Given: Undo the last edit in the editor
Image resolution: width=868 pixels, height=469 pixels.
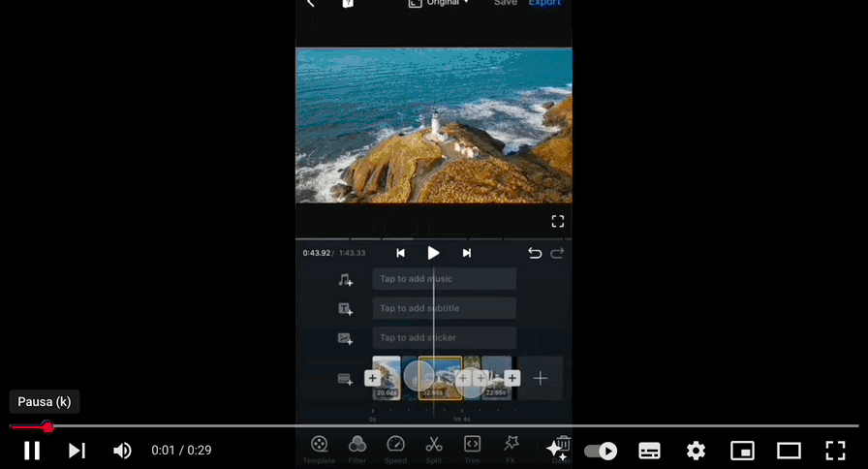Looking at the screenshot, I should coord(534,253).
